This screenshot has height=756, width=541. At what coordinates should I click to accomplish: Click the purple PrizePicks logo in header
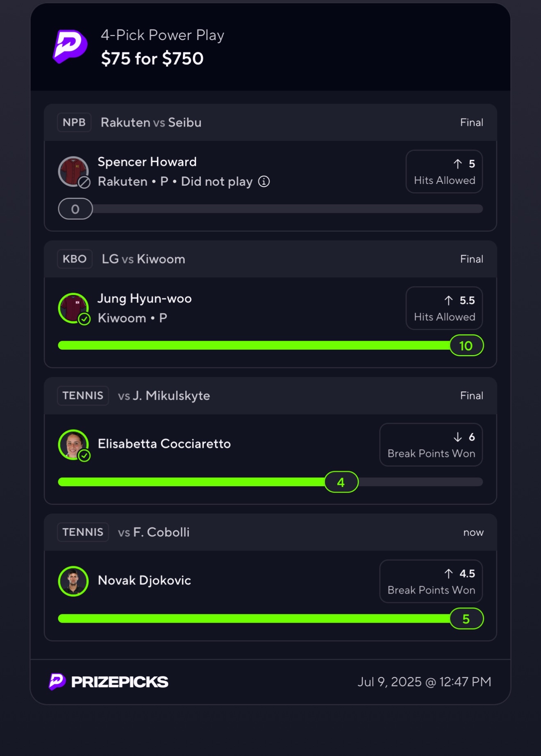pyautogui.click(x=70, y=46)
